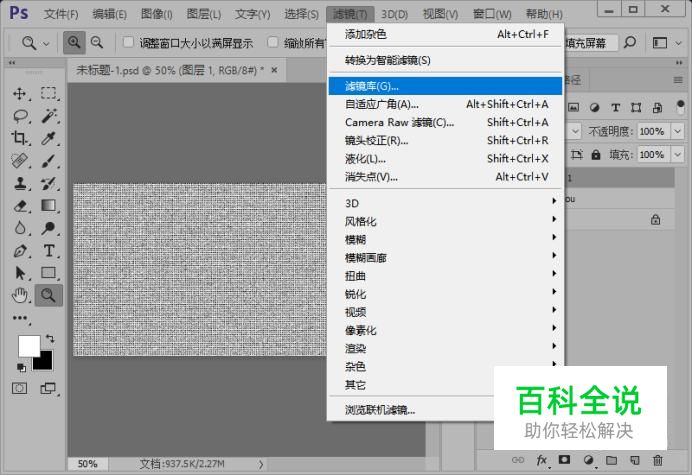Toggle the type layer filter icon

click(615, 107)
